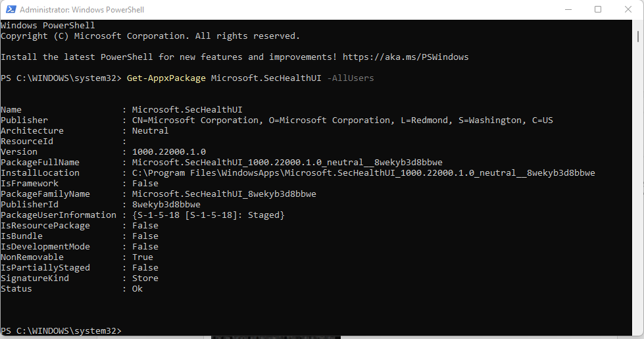Click the Administrator: Windows PowerShell title text
Image resolution: width=644 pixels, height=339 pixels.
point(82,9)
